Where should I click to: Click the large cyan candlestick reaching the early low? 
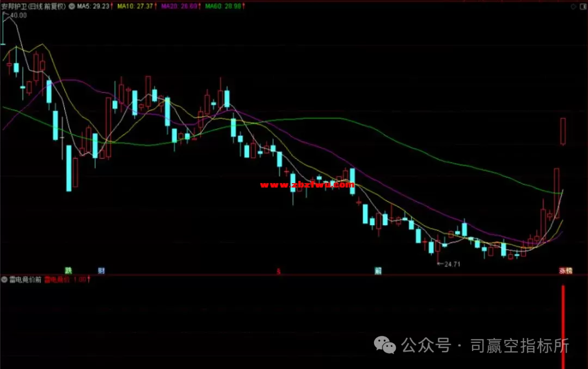coord(69,168)
